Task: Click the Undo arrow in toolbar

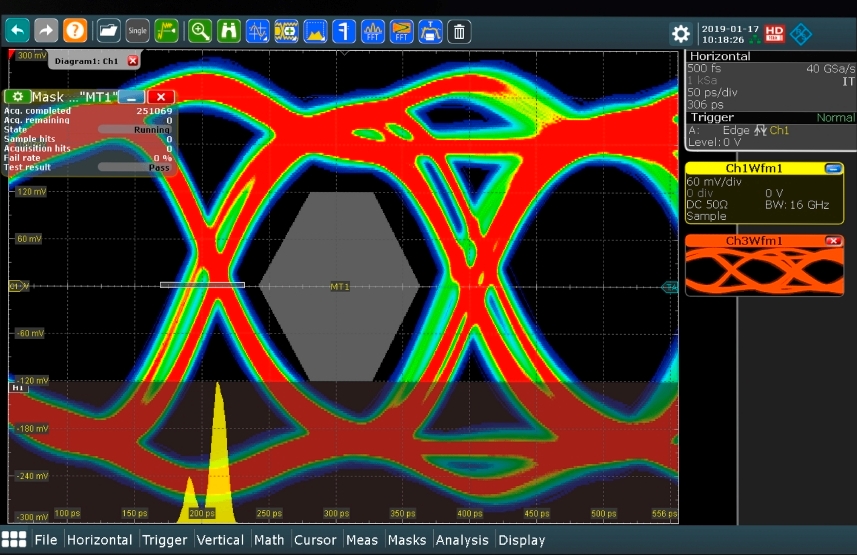Action: click(x=17, y=31)
